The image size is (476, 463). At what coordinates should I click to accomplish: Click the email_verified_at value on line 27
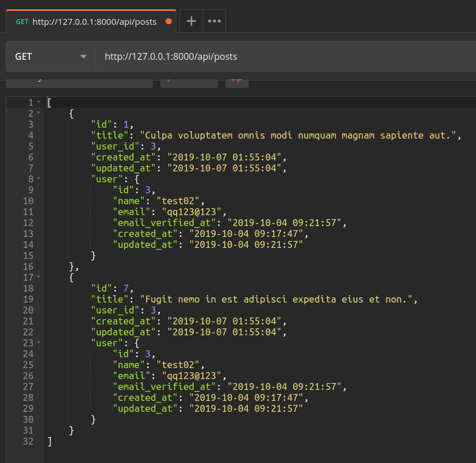pos(285,387)
